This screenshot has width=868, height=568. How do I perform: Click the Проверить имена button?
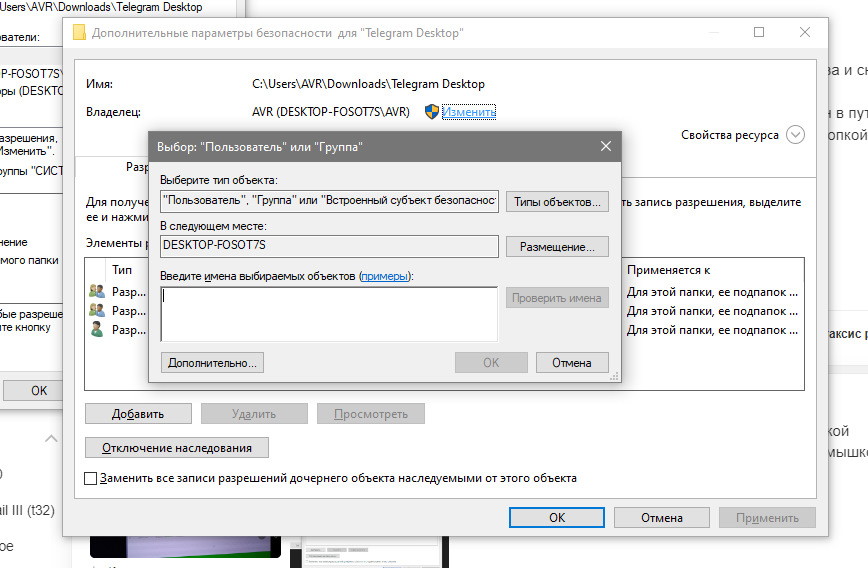557,298
